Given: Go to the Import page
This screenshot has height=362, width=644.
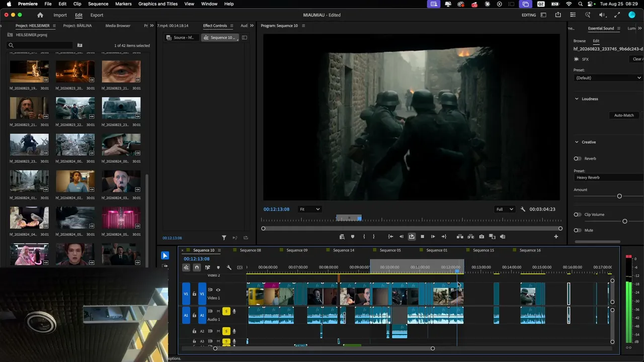Looking at the screenshot, I should 60,15.
